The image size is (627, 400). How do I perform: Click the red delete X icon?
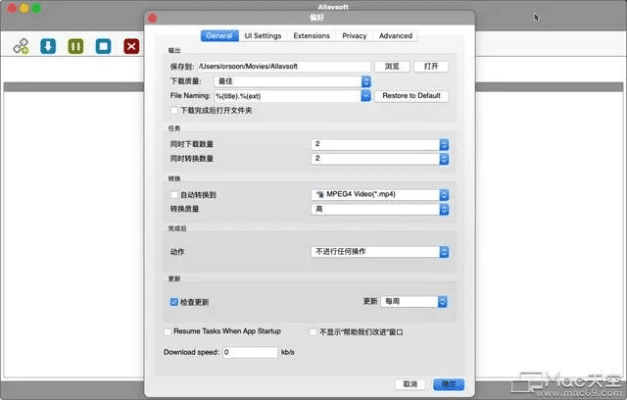[x=131, y=46]
